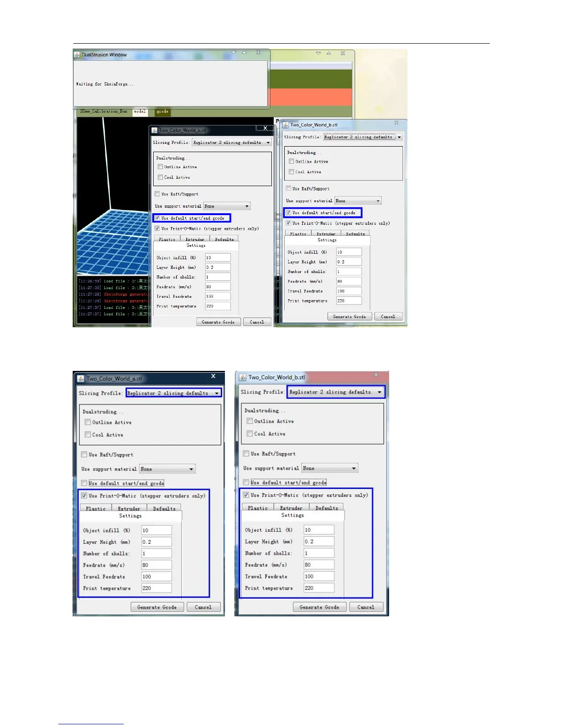This screenshot has width=563, height=728.
Task: Enable Use Raft/Support in enlarged Two_Color_World_a.stl dialog
Action: 84,455
